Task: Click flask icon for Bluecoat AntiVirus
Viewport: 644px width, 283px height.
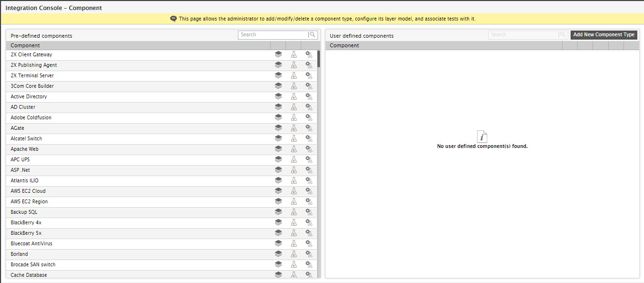Action: pyautogui.click(x=294, y=243)
